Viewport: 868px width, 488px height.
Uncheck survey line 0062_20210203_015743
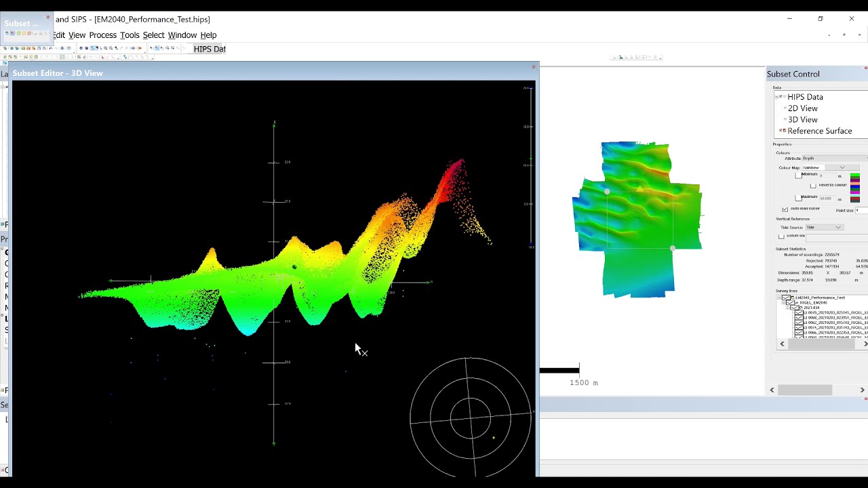point(799,323)
